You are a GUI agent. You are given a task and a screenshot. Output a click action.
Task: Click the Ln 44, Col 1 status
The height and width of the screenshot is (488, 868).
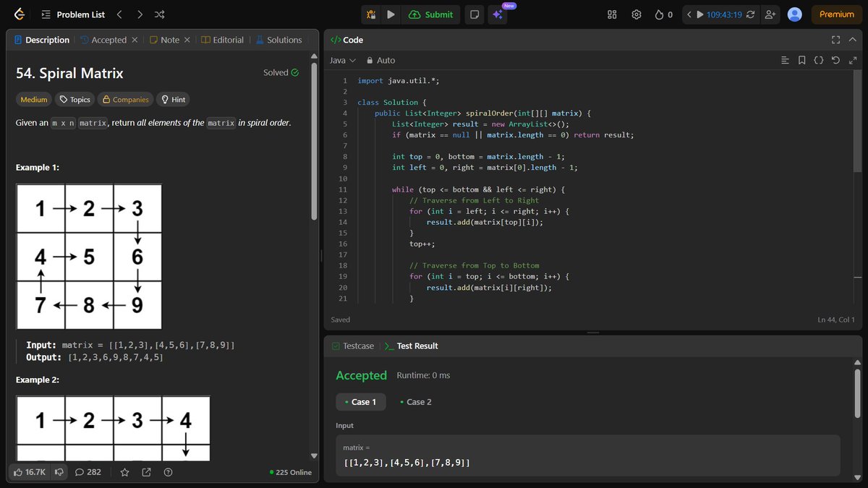coord(836,320)
